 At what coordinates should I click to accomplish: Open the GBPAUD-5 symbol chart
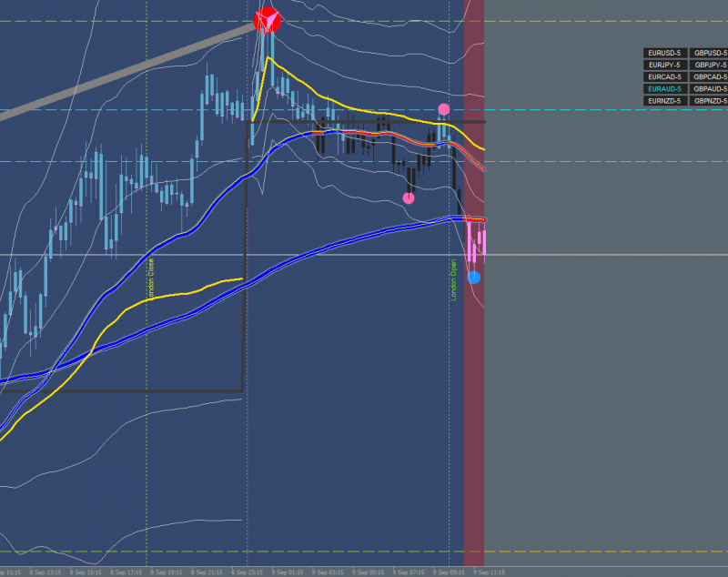click(x=709, y=89)
